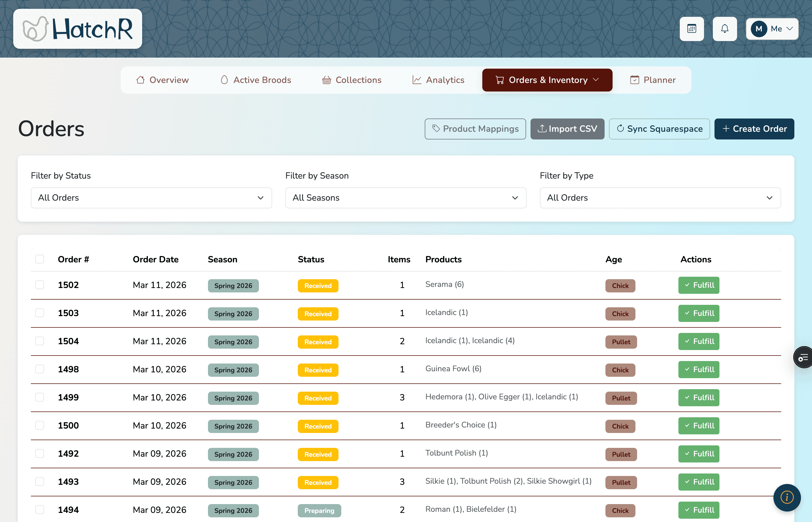Check the checkbox for order 1499
Image resolution: width=812 pixels, height=522 pixels.
coord(40,397)
